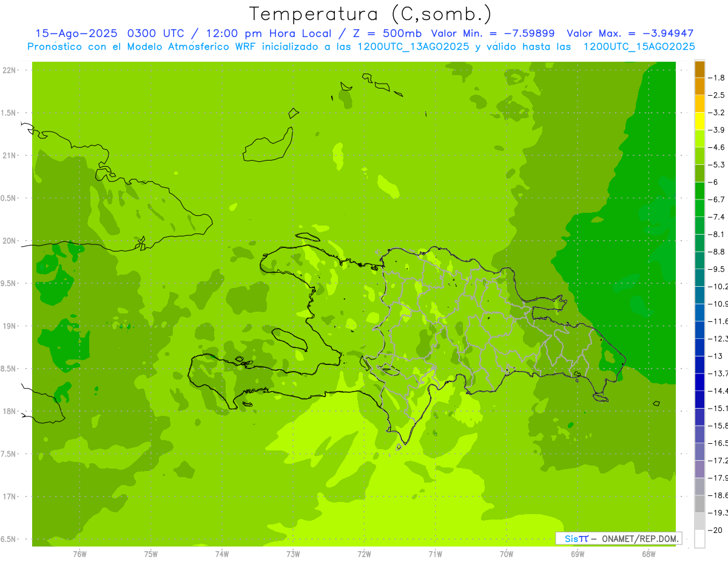Click the "20N" latitude label

tap(8, 241)
